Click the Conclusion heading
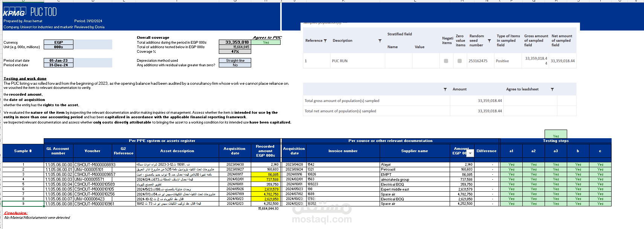This screenshot has width=644, height=229. pyautogui.click(x=16, y=213)
